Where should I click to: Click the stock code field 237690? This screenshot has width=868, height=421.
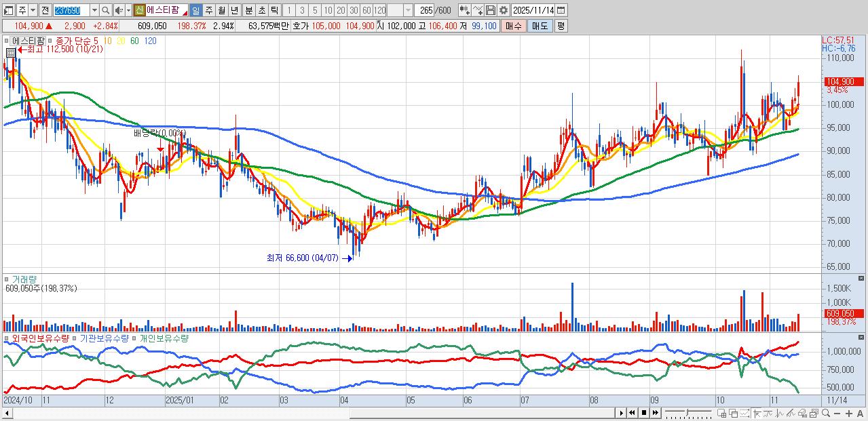71,10
